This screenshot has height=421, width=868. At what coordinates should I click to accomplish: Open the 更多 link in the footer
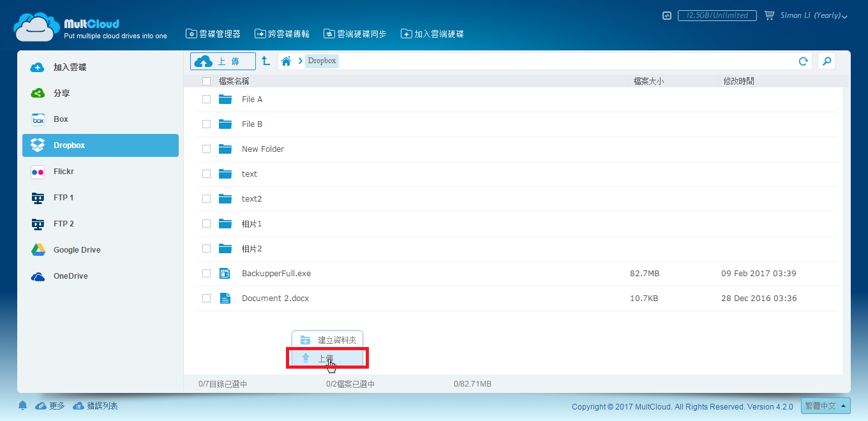click(x=50, y=406)
